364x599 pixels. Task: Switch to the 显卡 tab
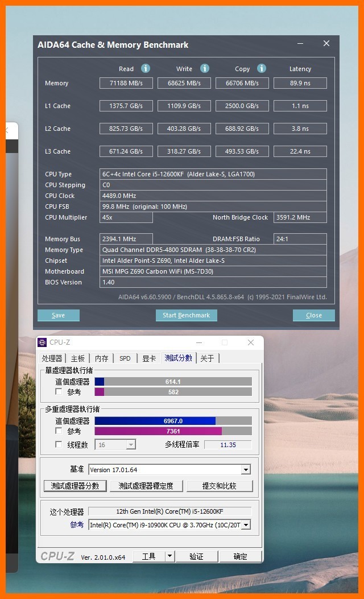149,358
